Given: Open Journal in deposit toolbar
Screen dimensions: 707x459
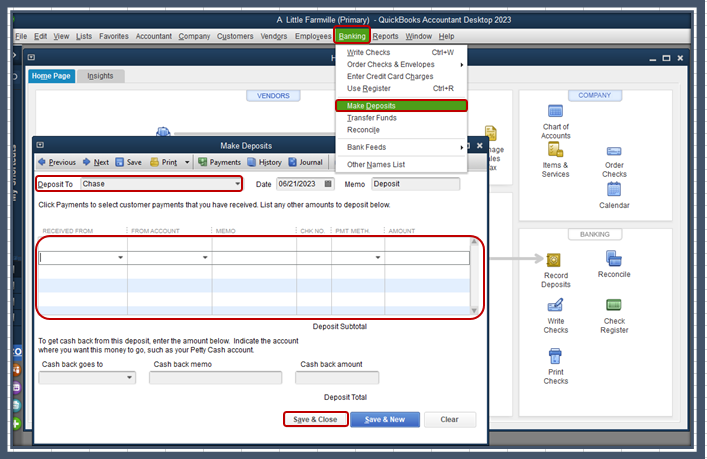Looking at the screenshot, I should tap(306, 162).
